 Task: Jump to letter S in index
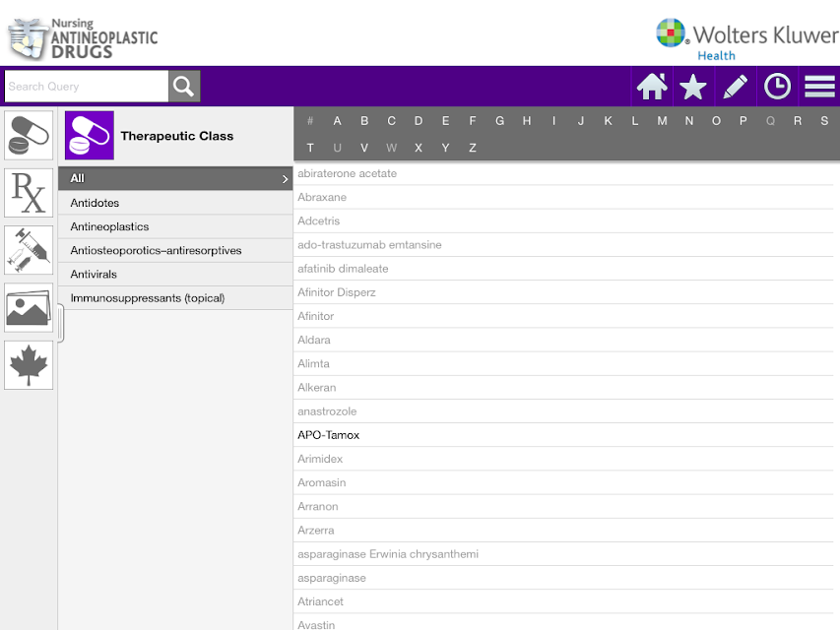[824, 121]
